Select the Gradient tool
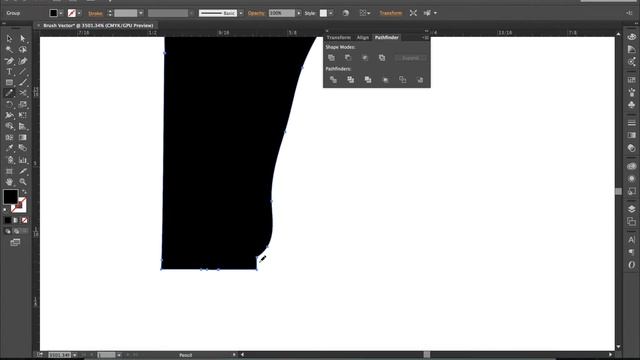The width and height of the screenshot is (640, 360). pyautogui.click(x=22, y=138)
